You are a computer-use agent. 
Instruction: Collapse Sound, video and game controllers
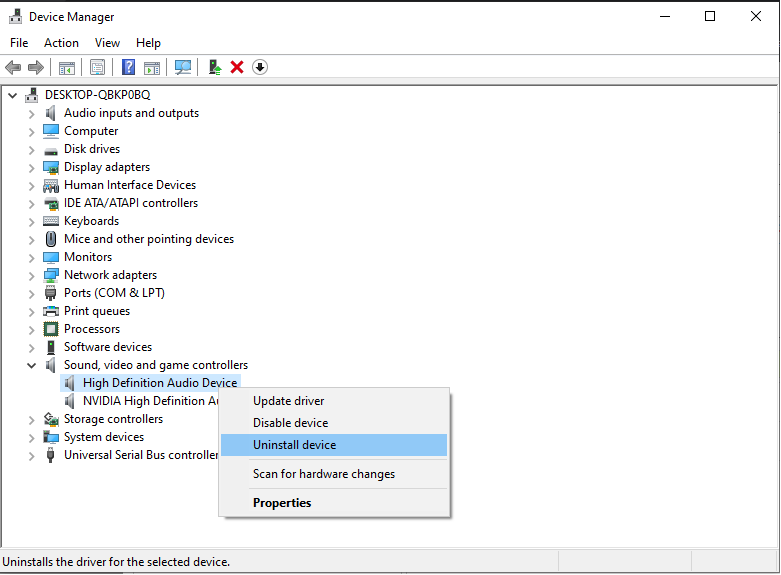tap(31, 365)
